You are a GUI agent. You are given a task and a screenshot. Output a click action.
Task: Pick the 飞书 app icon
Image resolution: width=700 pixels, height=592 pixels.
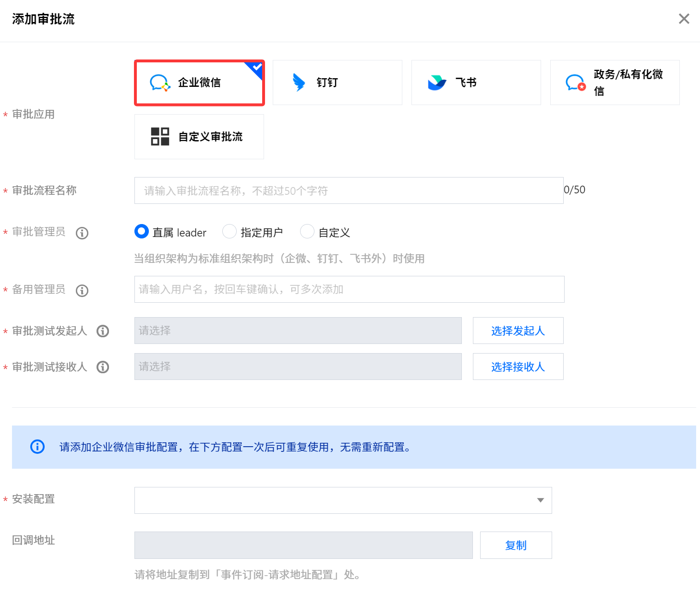437,83
